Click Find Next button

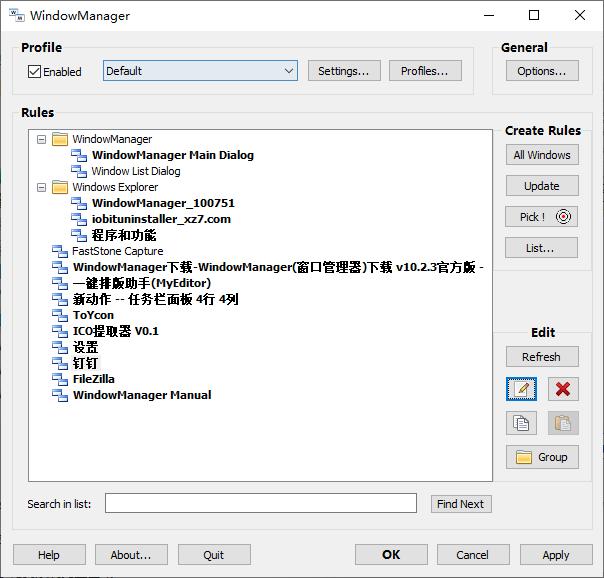coord(461,504)
